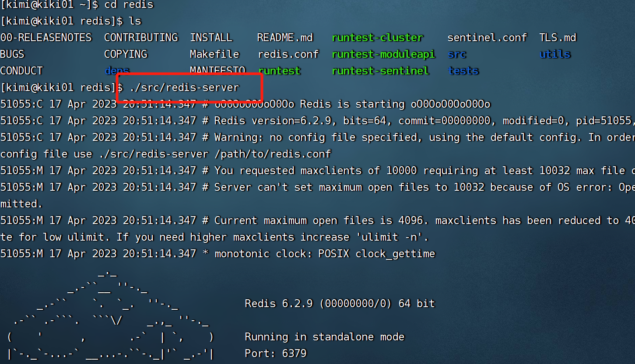This screenshot has width=635, height=364.
Task: Click the CONDUCT file name
Action: [21, 71]
